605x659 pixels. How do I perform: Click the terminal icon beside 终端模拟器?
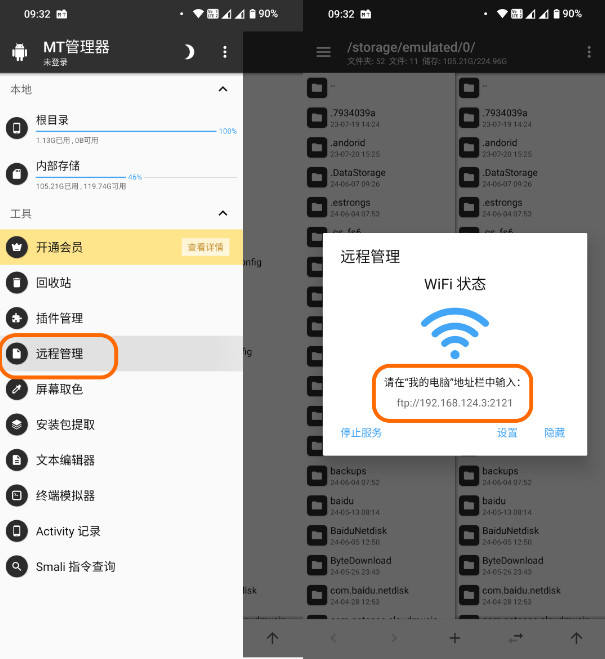pos(17,496)
